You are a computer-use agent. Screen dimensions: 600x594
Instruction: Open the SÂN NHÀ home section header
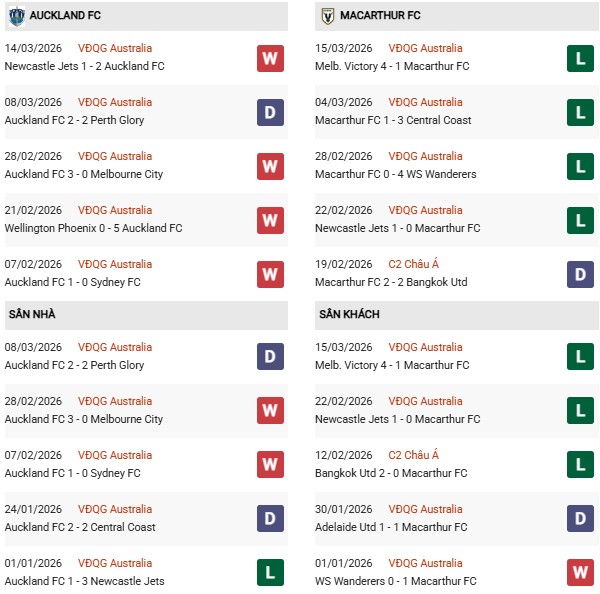click(x=33, y=314)
